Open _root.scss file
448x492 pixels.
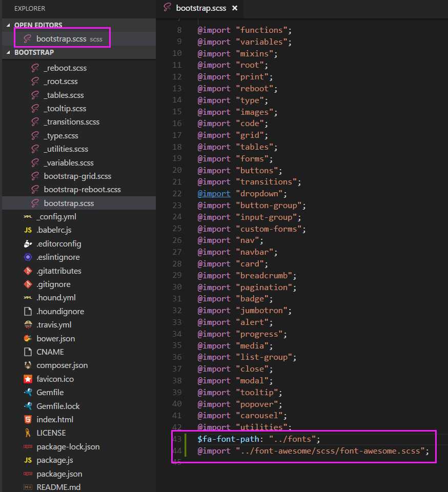(x=61, y=81)
